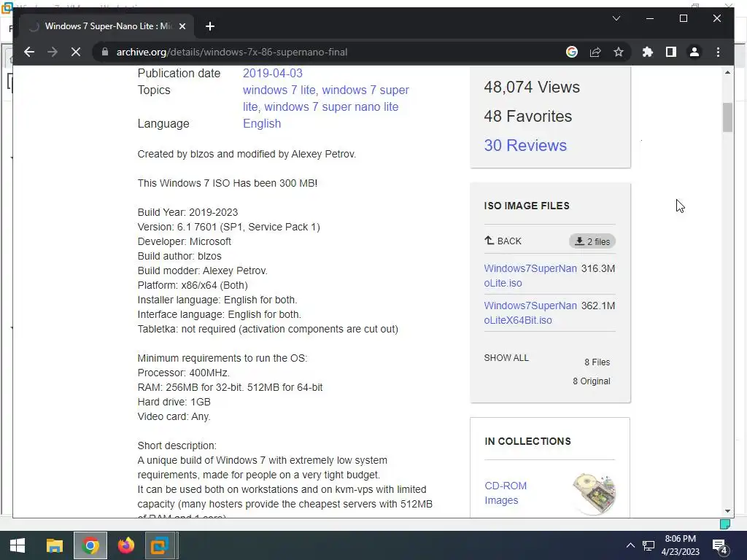Viewport: 747px width, 560px height.
Task: Open a new tab with the plus button
Action: pos(210,26)
